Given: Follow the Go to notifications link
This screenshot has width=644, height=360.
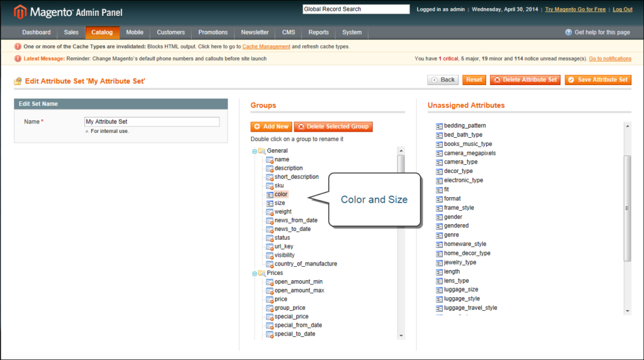Looking at the screenshot, I should tap(610, 59).
